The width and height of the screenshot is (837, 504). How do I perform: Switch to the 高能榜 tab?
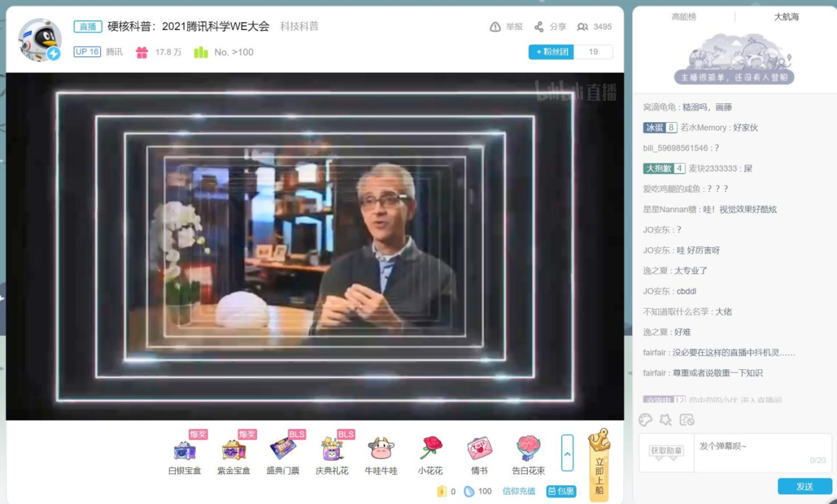click(684, 17)
